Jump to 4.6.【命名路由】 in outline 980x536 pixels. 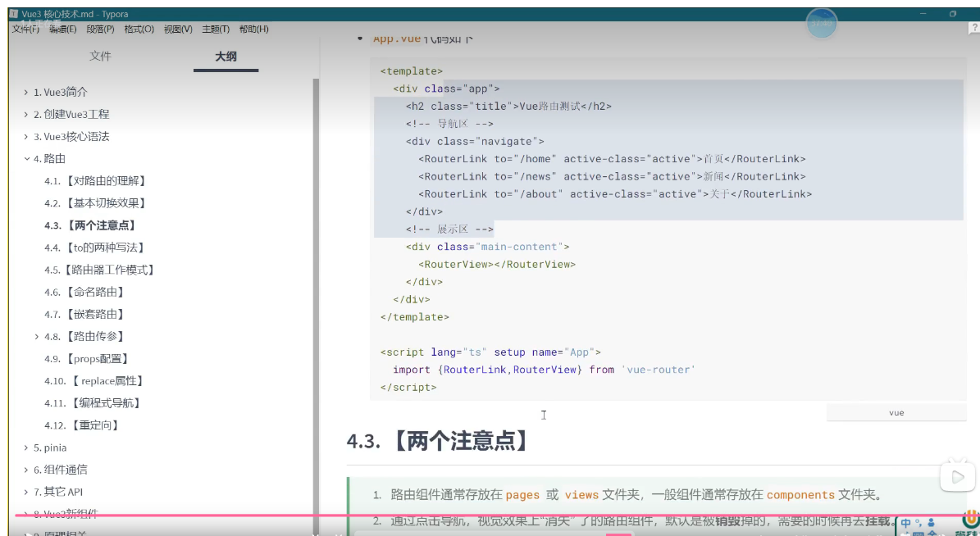(x=85, y=293)
